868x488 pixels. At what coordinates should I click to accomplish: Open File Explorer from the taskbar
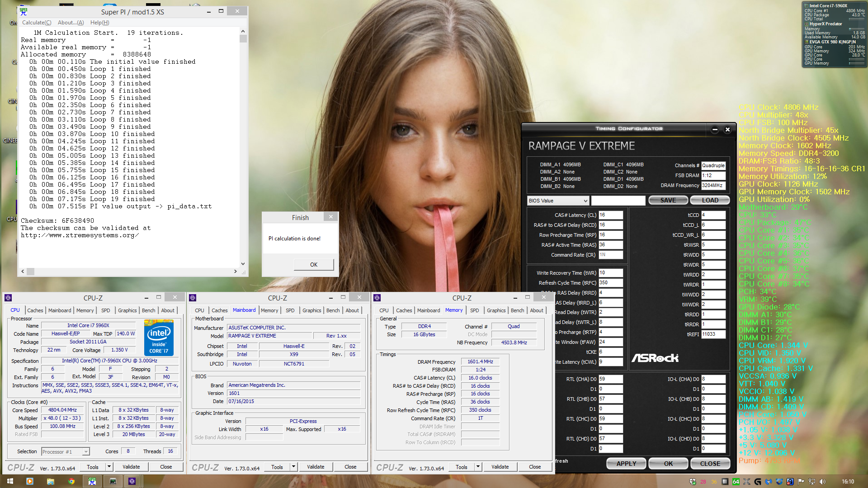(51, 481)
